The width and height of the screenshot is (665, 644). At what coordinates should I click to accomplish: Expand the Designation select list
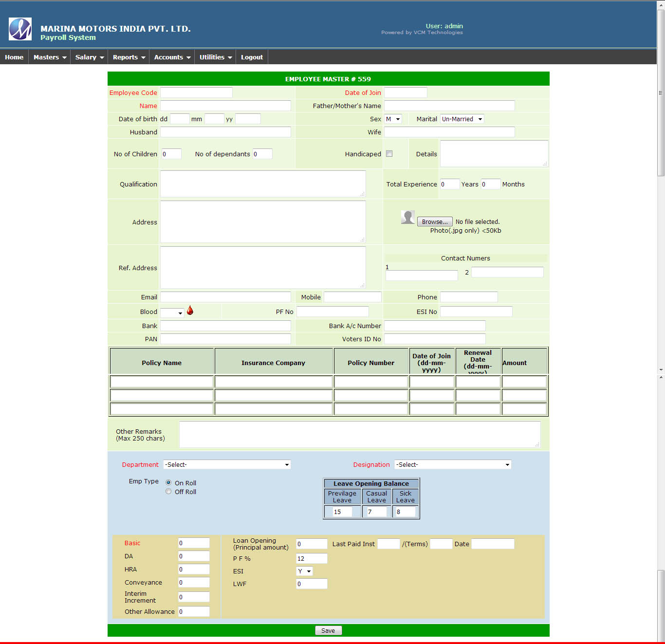tap(452, 465)
